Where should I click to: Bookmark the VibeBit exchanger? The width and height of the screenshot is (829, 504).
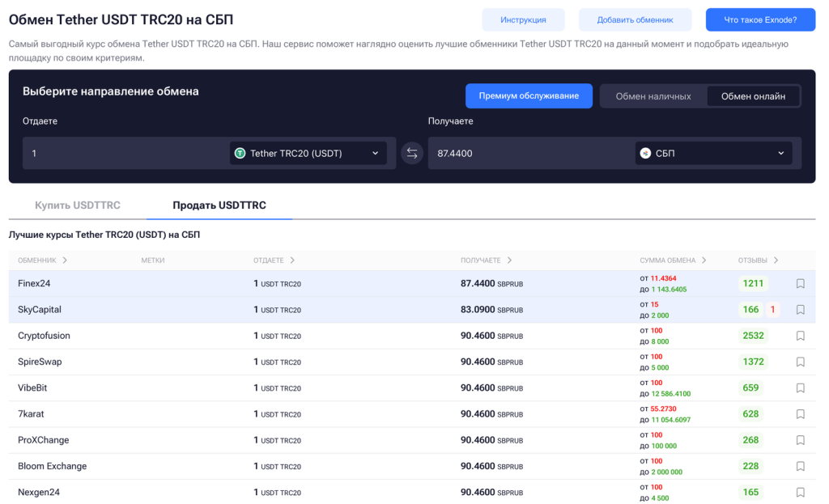[800, 388]
